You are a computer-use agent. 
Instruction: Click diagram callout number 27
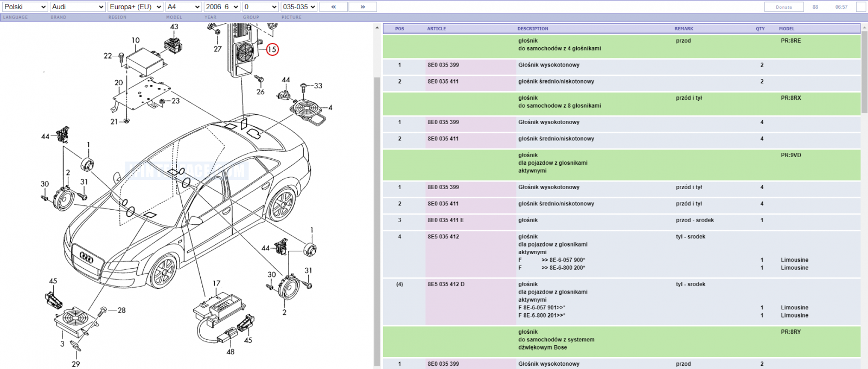tap(218, 49)
